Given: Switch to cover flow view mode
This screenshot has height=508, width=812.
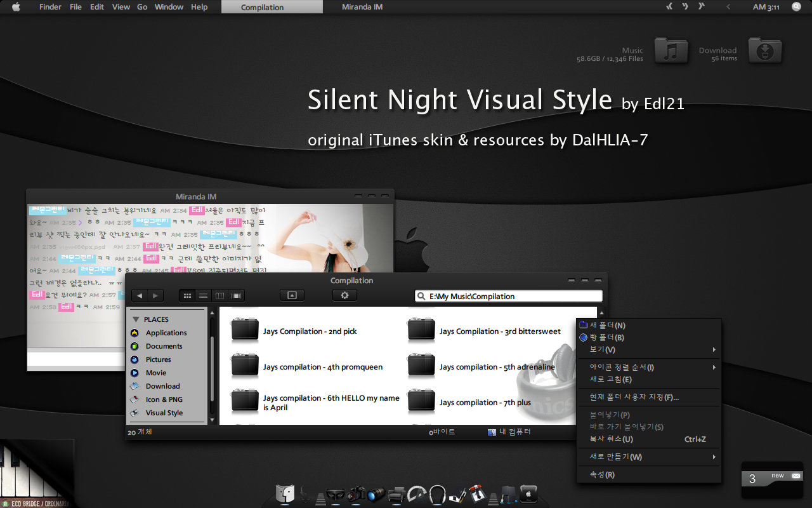Looking at the screenshot, I should coord(235,295).
